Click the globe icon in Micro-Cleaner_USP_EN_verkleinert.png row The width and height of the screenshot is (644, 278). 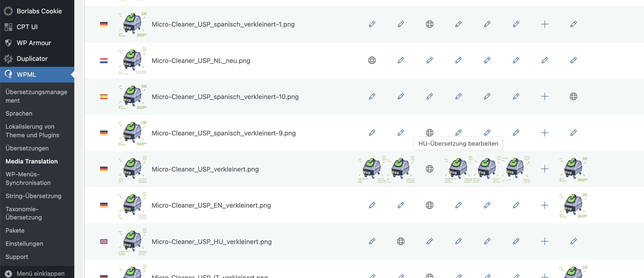430,205
